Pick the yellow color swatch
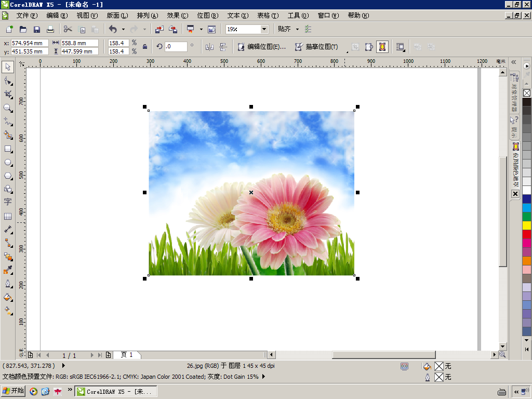Image resolution: width=532 pixels, height=399 pixels. 527,225
